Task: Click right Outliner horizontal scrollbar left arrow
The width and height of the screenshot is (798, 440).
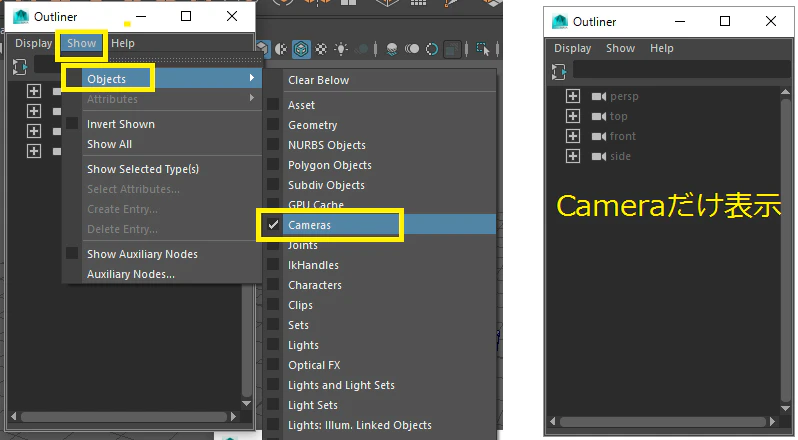Action: (x=553, y=421)
